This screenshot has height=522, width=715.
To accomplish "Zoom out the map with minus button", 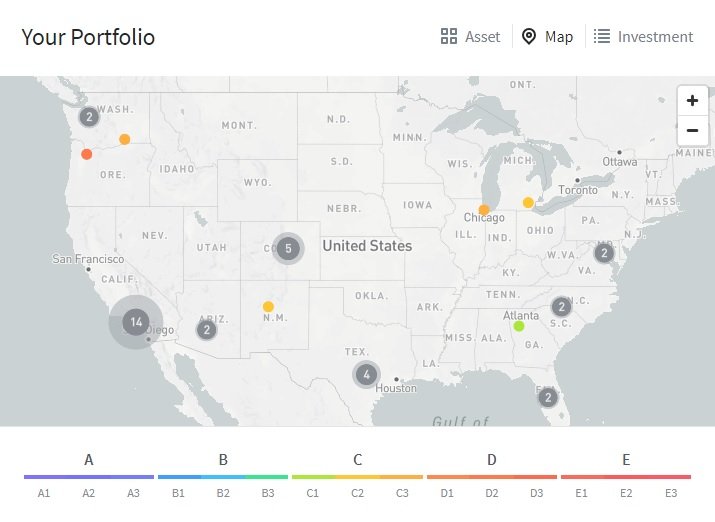I will click(x=692, y=130).
